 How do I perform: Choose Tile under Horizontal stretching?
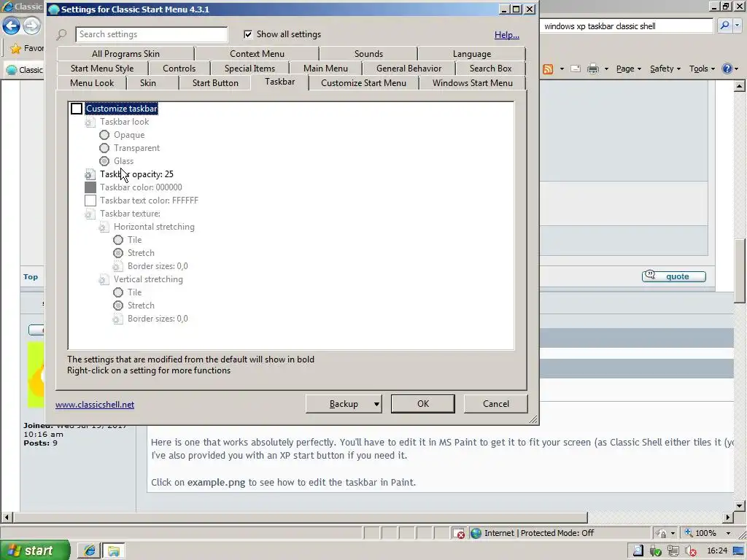118,240
